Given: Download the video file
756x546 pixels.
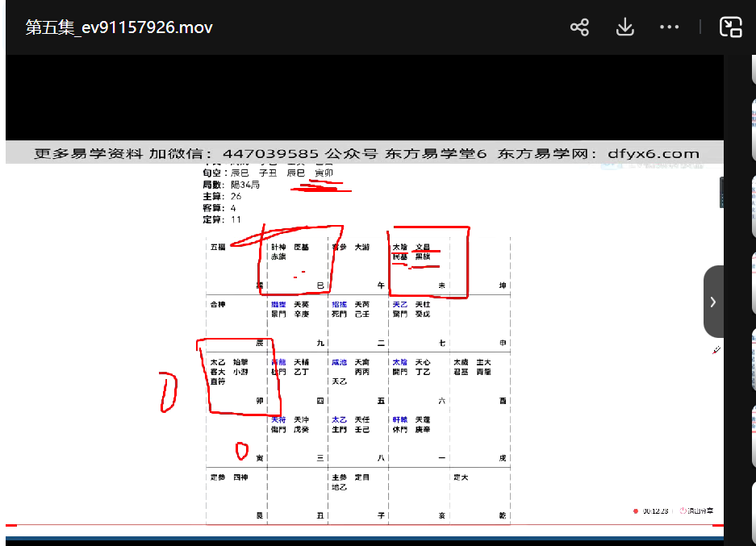Looking at the screenshot, I should 624,27.
